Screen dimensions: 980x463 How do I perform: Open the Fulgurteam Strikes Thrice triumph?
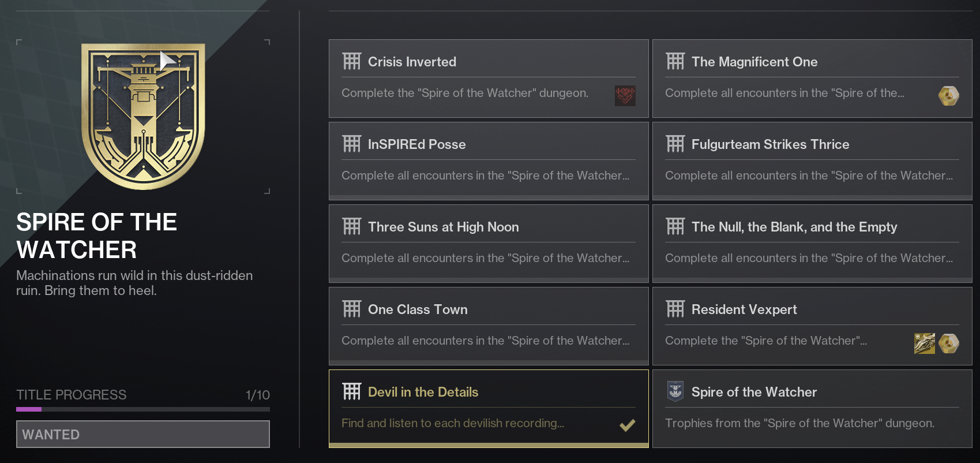pos(812,160)
